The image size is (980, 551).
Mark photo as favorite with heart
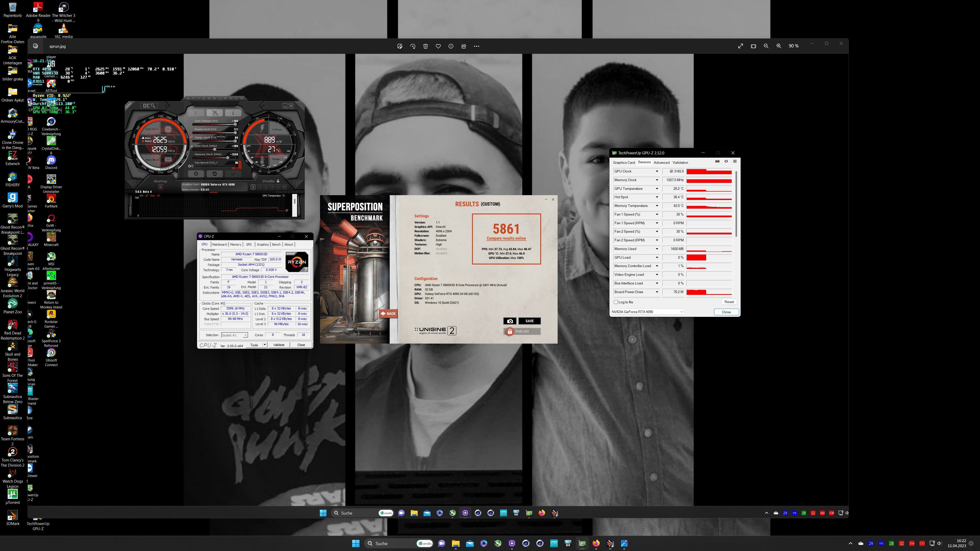point(438,46)
